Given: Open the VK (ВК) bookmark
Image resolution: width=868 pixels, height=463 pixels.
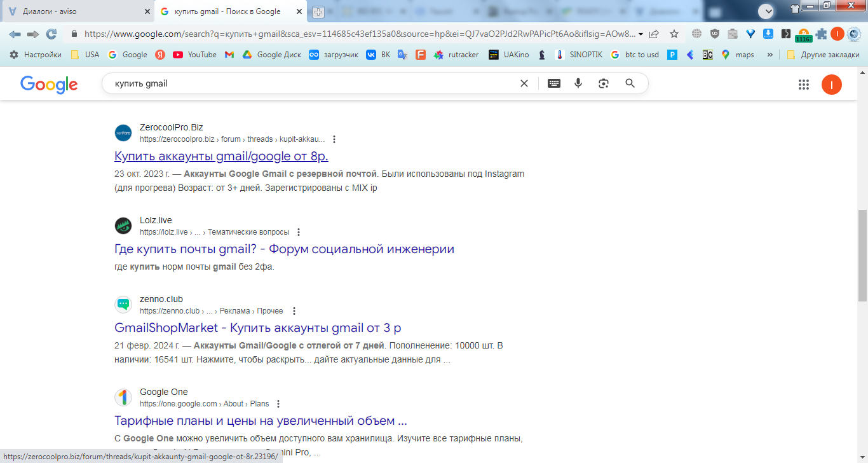Looking at the screenshot, I should 379,55.
